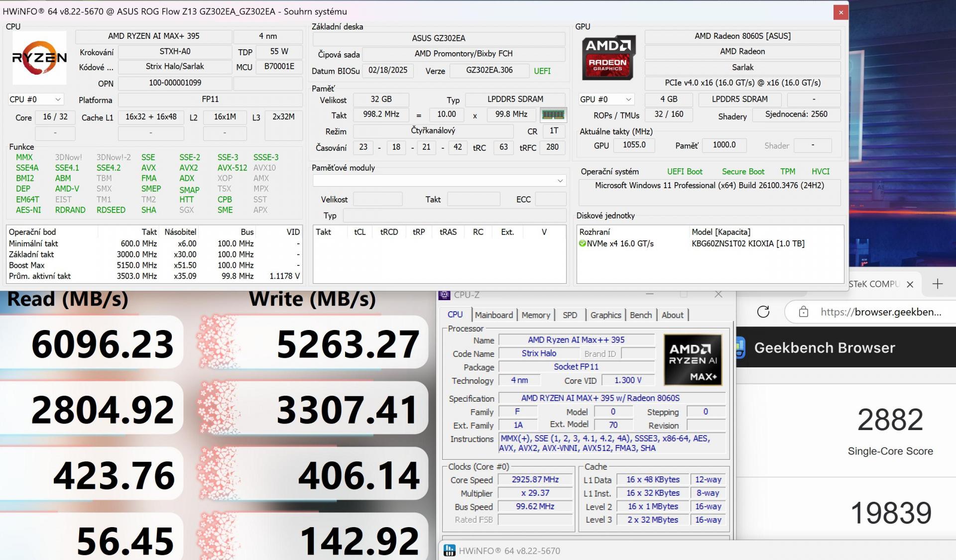The image size is (956, 560).
Task: Click the CPU-Z Specification field
Action: point(612,398)
